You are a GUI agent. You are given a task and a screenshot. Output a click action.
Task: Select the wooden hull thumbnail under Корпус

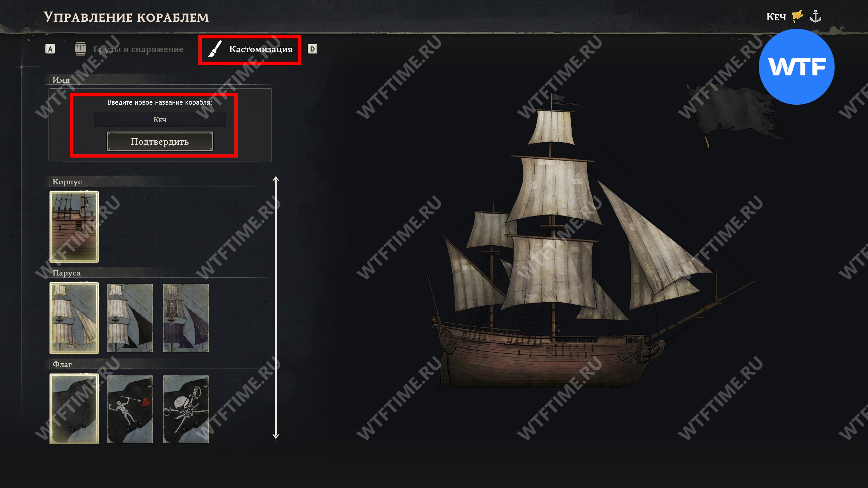click(74, 227)
